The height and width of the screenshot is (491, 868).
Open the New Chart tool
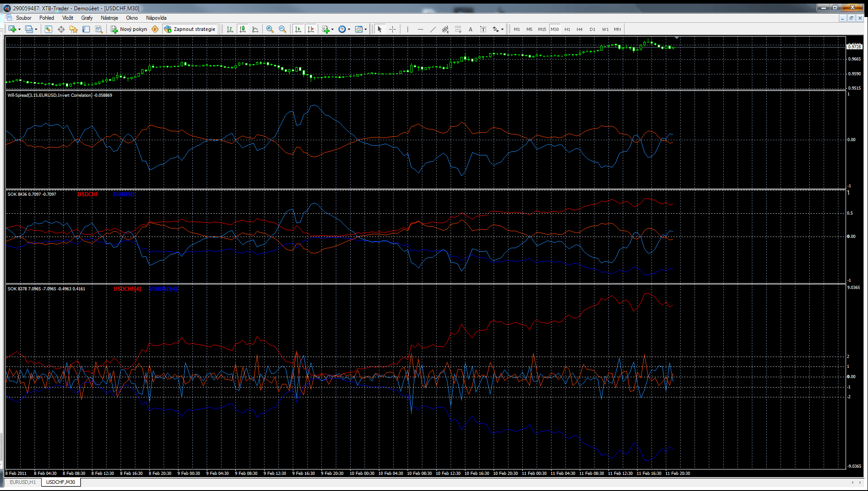(x=12, y=29)
